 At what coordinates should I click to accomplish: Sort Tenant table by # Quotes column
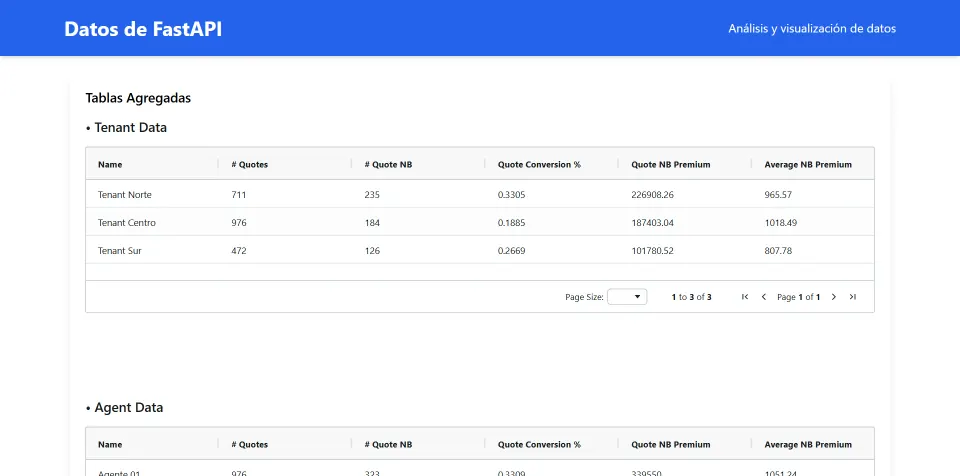pyautogui.click(x=250, y=164)
